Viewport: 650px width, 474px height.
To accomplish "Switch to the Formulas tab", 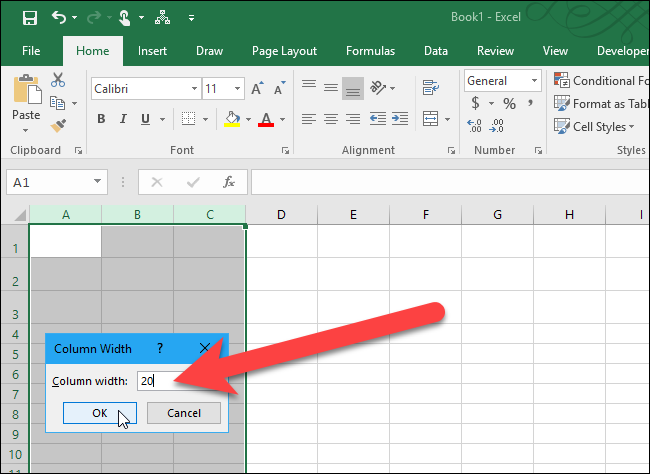I will (x=370, y=51).
